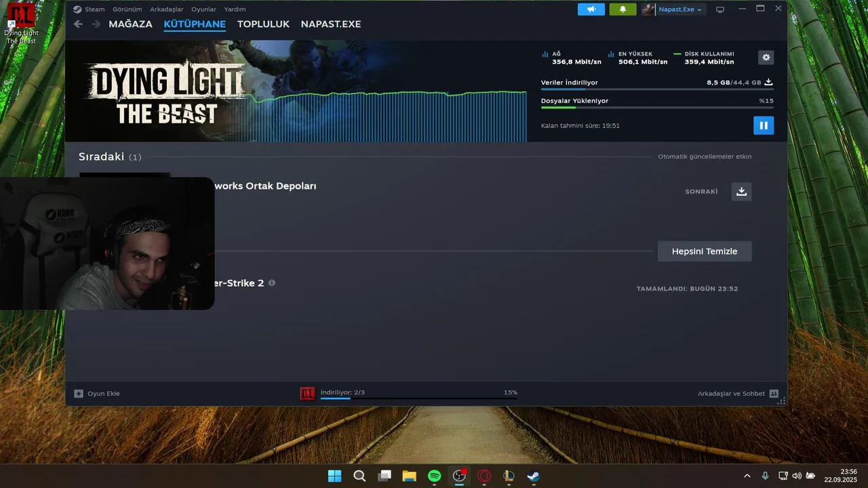
Task: Open League of Legends taskbar icon
Action: 509,476
